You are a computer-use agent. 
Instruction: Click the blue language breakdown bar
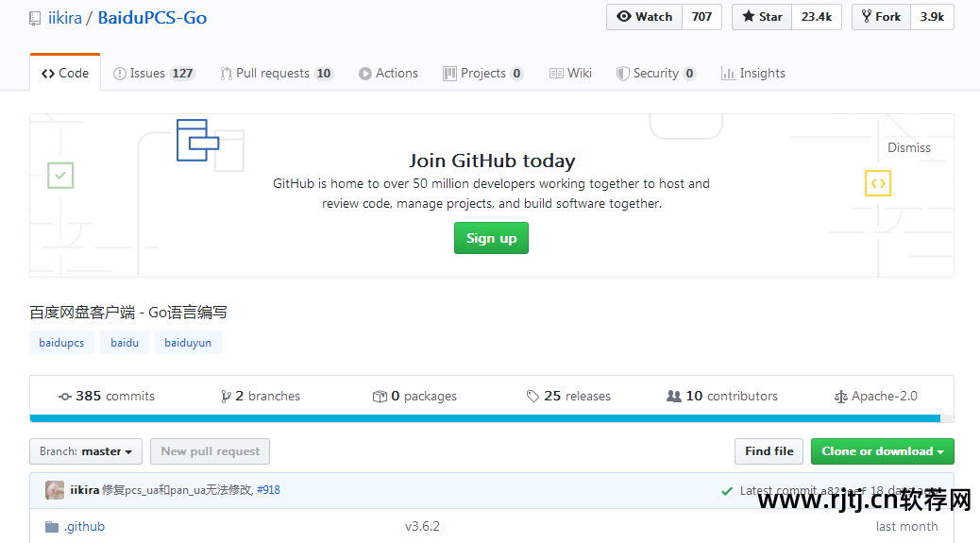click(x=485, y=418)
